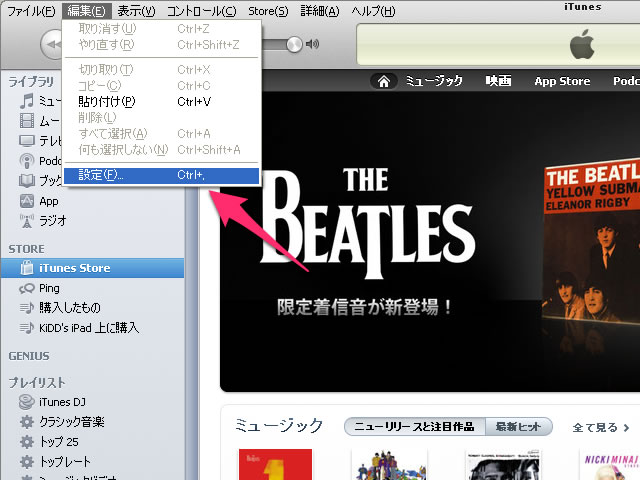Click the Beatles banner logo
Viewport: 640px width, 480px height.
[367, 223]
